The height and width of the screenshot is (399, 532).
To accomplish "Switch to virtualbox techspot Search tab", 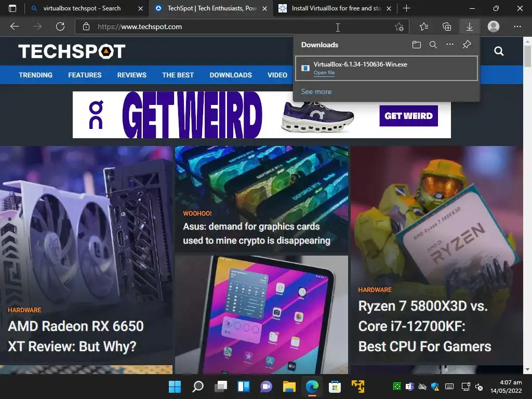I will (x=82, y=8).
